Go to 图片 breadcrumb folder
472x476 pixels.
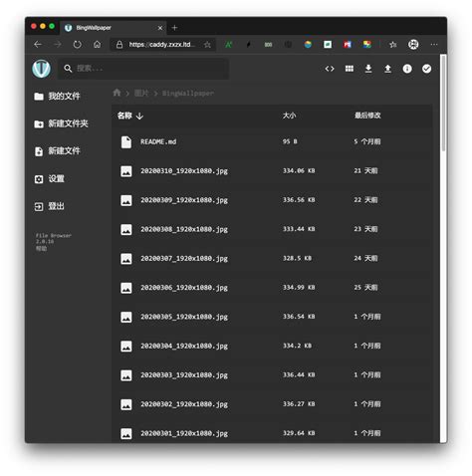(141, 94)
